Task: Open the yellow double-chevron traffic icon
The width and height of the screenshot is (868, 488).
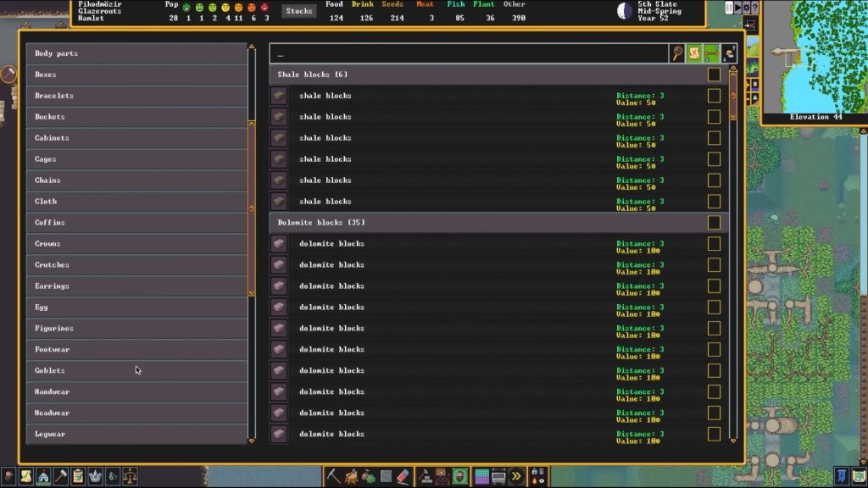Action: (x=516, y=476)
